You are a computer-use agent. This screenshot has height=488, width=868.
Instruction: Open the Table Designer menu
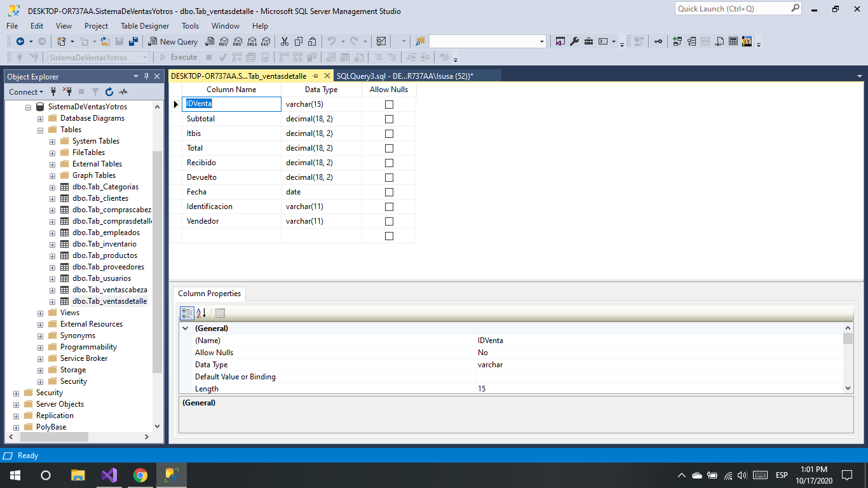(x=145, y=26)
